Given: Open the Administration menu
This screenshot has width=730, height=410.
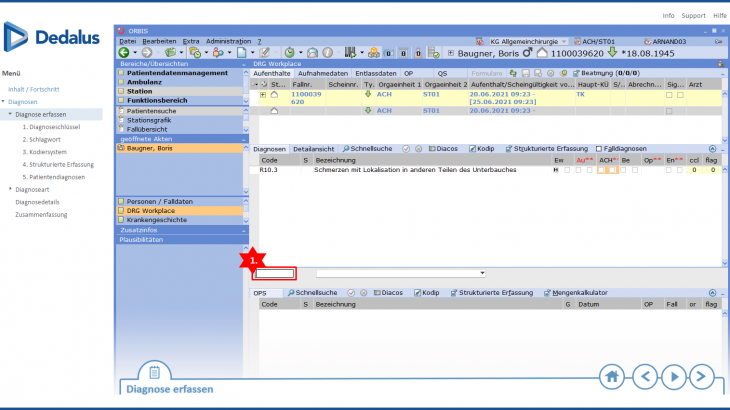Looking at the screenshot, I should [x=228, y=40].
